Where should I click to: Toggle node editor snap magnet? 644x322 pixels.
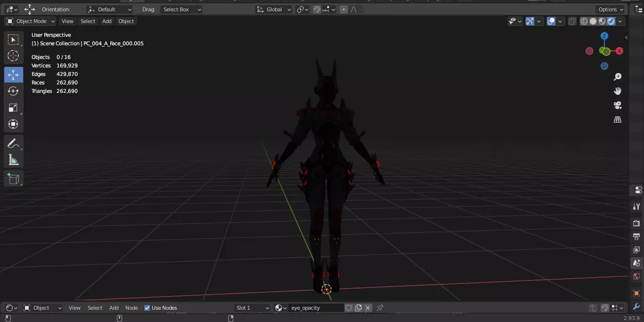point(604,308)
